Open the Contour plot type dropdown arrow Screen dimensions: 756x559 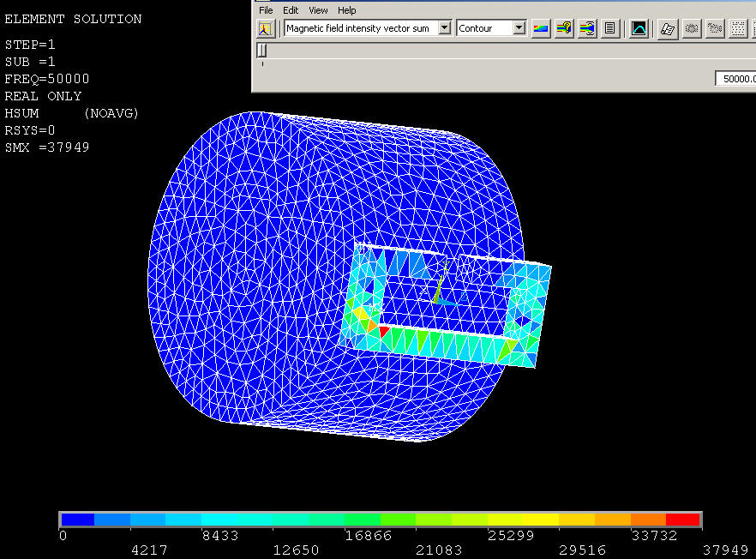pos(519,28)
